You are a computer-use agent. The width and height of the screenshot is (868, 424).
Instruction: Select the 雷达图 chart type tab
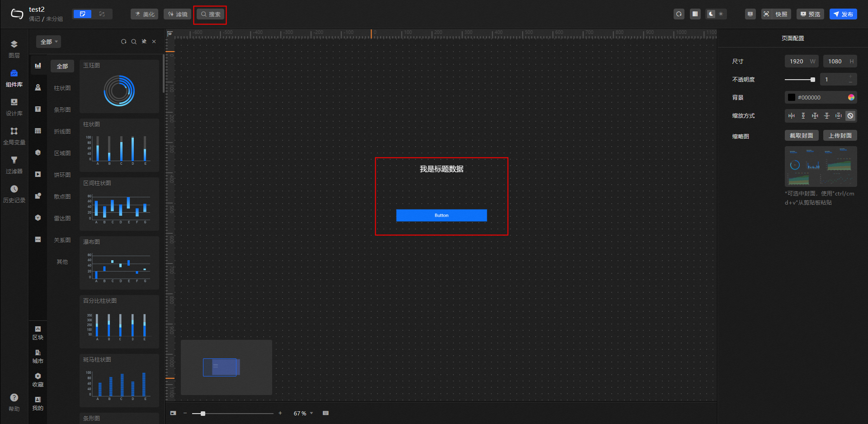[x=62, y=218]
